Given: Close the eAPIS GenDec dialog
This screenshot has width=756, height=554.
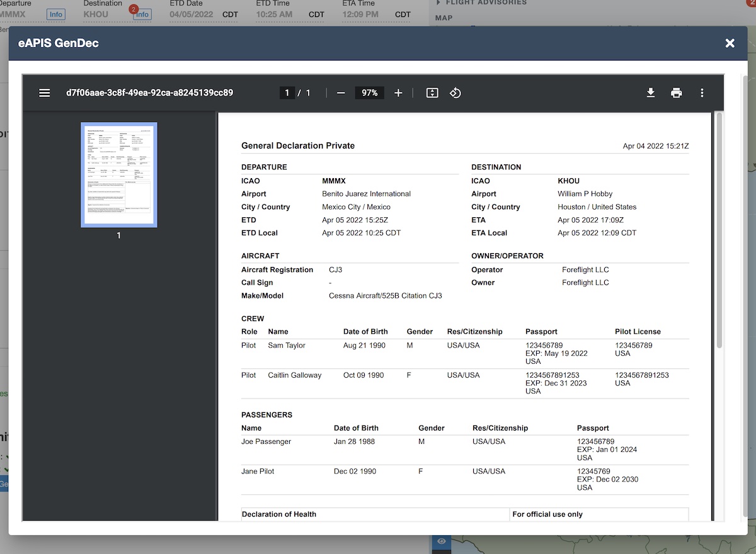Looking at the screenshot, I should (730, 43).
